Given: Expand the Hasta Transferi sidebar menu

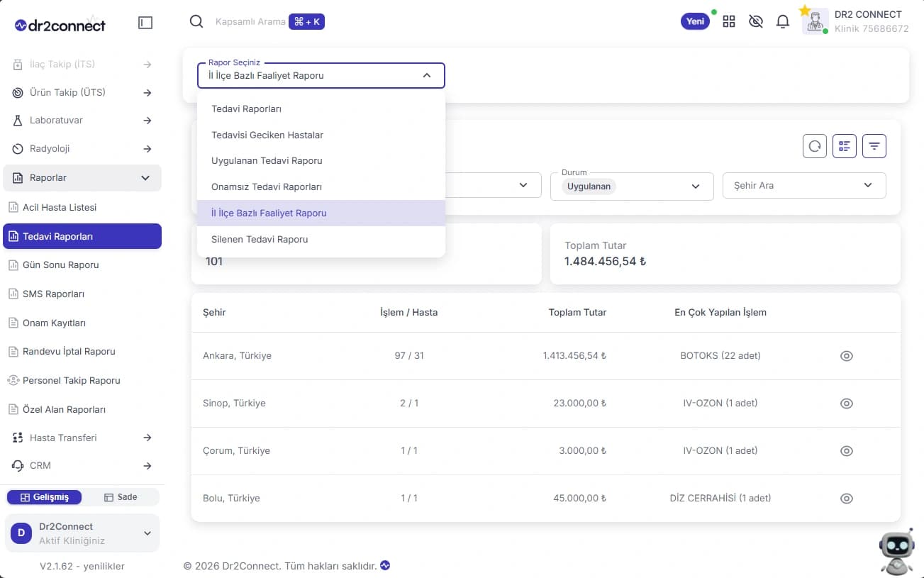Looking at the screenshot, I should pos(82,438).
